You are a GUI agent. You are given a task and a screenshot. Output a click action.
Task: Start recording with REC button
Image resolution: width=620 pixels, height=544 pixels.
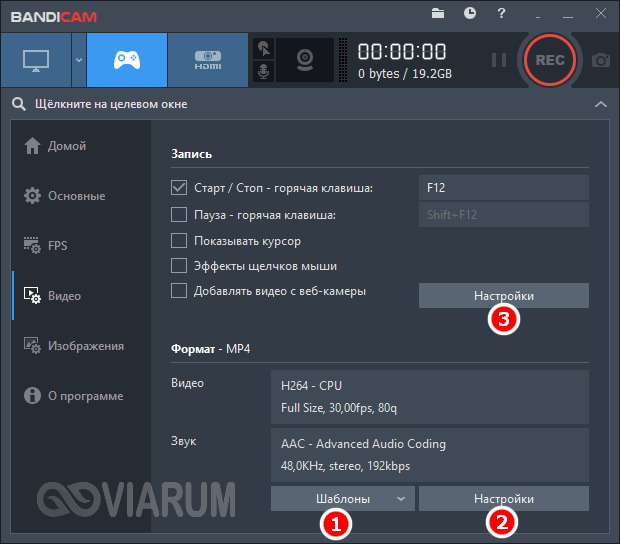[550, 60]
